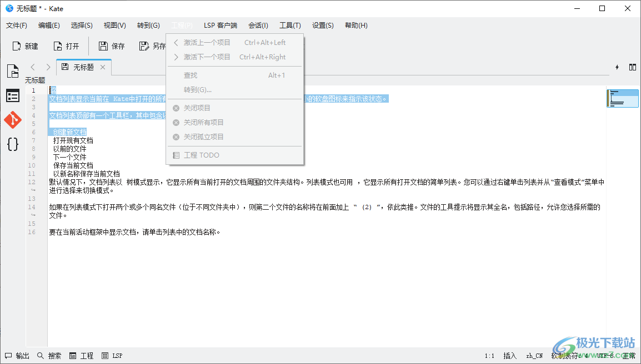Screen dimensions: 641x364
Task: Go to next tab with right arrow
Action: point(48,67)
